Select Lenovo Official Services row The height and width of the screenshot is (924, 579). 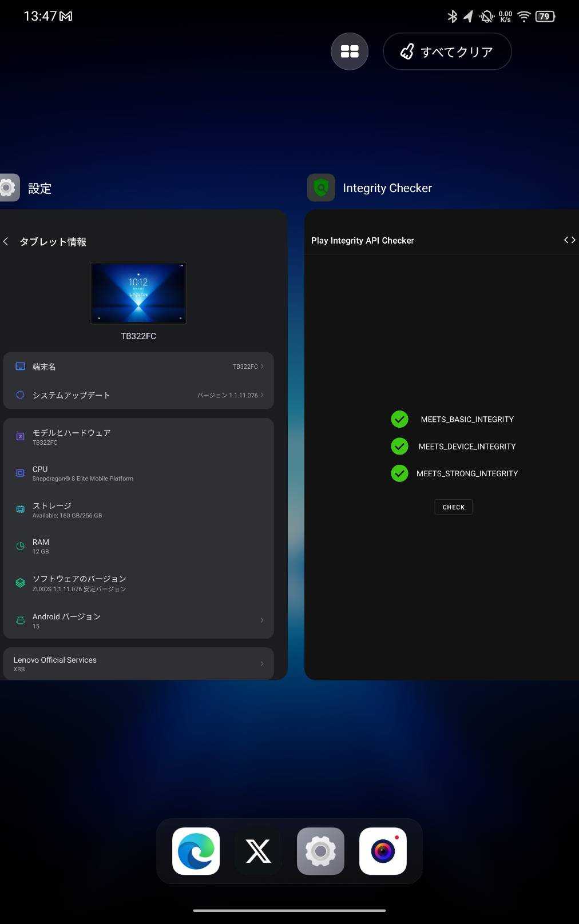coord(138,664)
